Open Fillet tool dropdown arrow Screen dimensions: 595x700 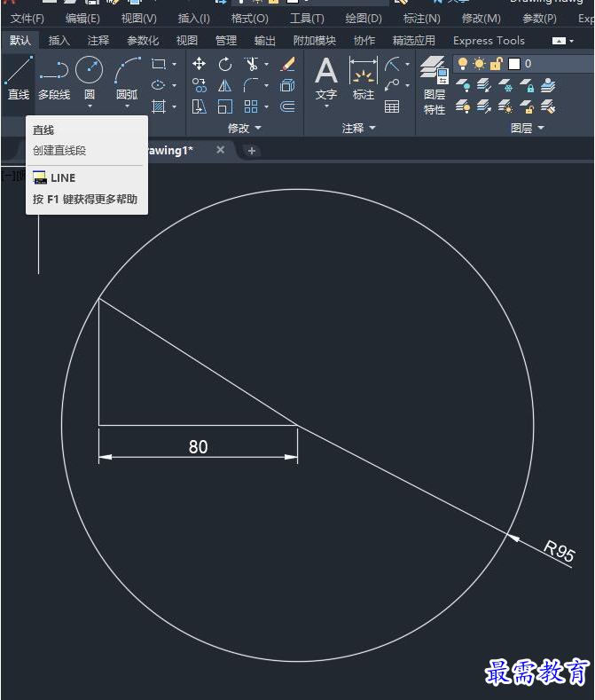click(267, 85)
